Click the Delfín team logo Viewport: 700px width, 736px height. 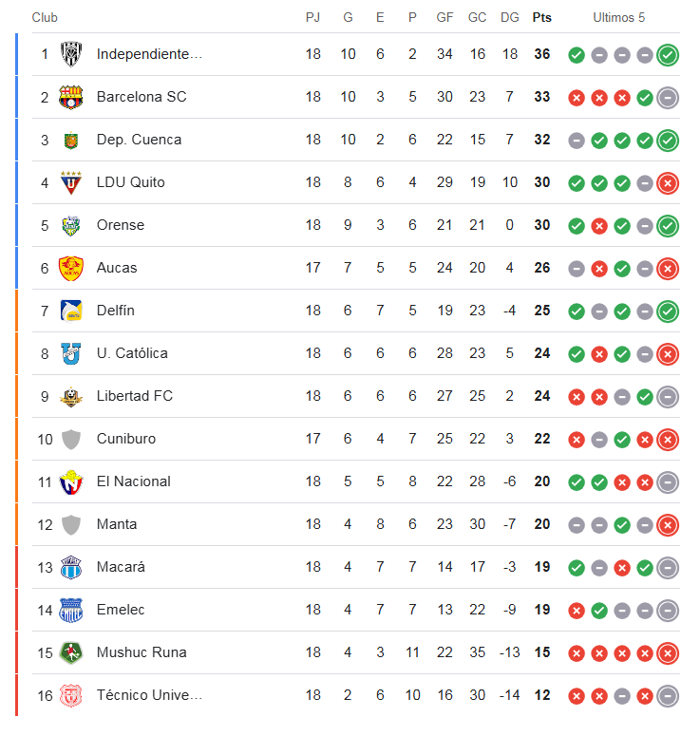click(71, 311)
